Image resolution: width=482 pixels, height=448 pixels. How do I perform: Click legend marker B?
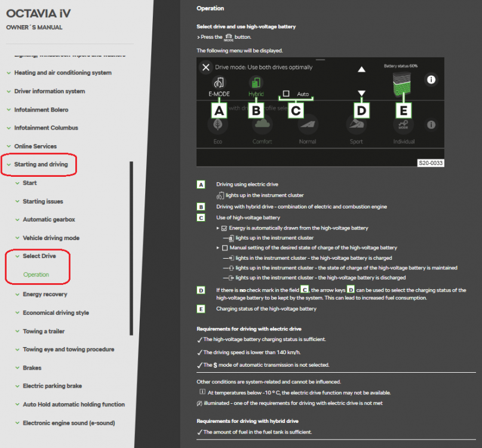click(201, 207)
